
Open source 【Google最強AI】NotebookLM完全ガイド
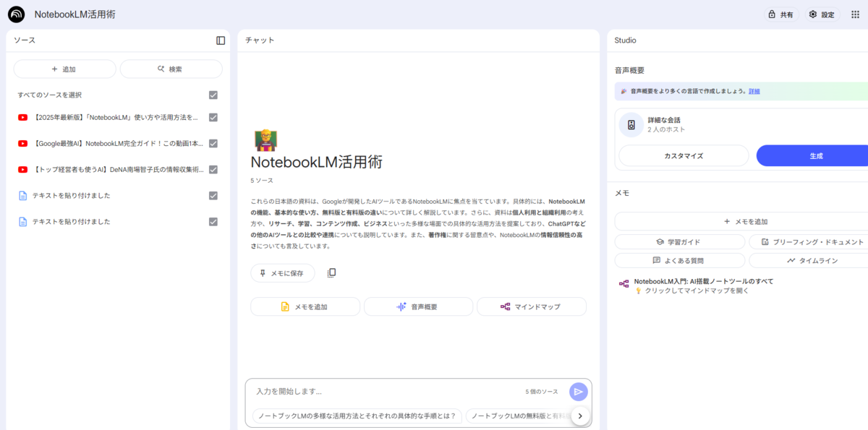point(118,143)
